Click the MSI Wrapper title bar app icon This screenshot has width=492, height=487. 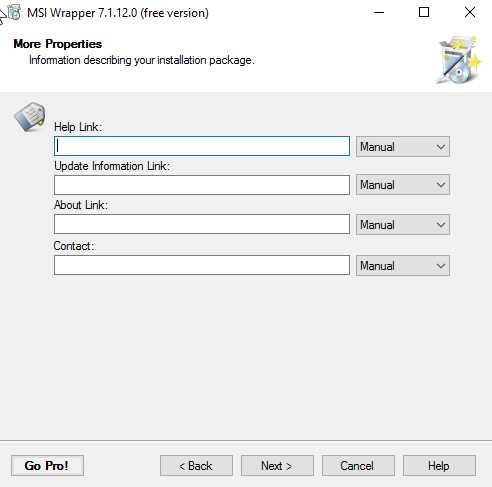pyautogui.click(x=14, y=13)
